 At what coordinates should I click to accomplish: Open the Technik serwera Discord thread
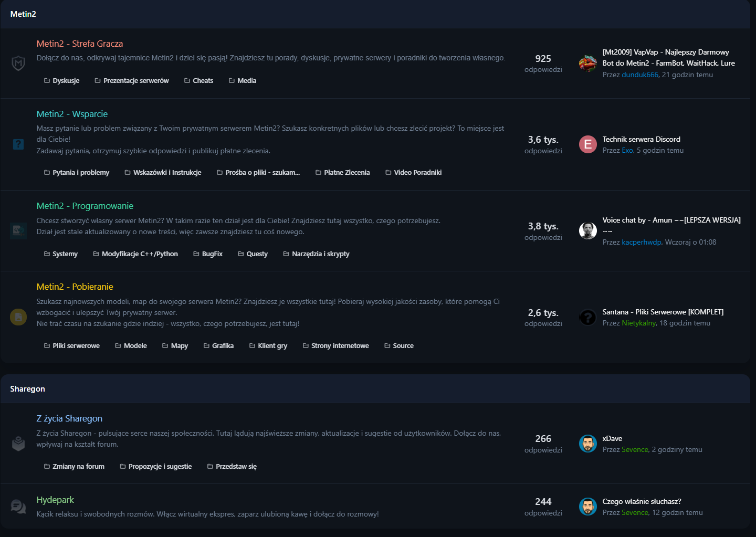[641, 139]
